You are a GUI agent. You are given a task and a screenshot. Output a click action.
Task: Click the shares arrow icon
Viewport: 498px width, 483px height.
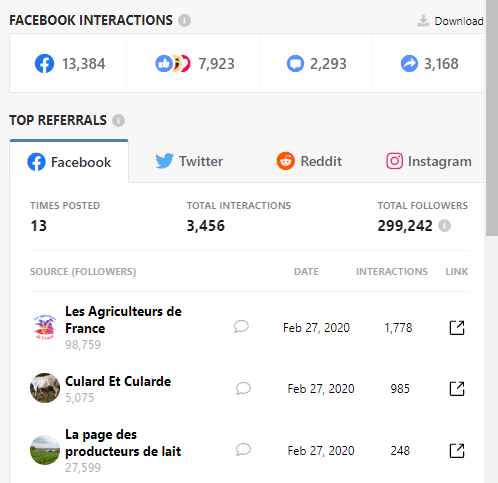[409, 63]
